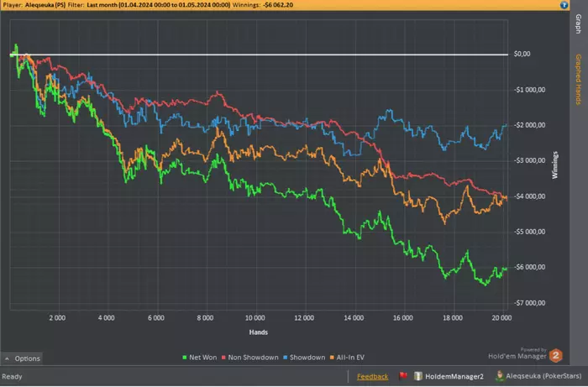Screen dimensions: 588x387
Task: Open the Feedback link
Action: click(372, 377)
